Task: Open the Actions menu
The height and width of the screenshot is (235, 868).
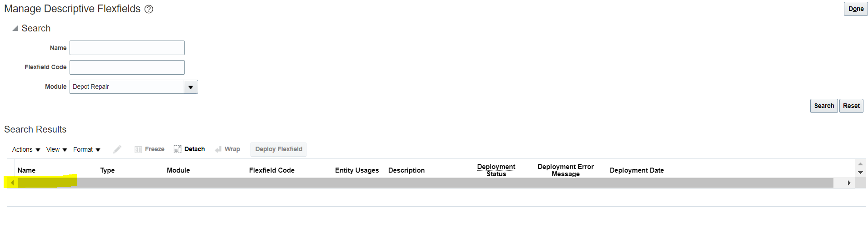Action: tap(26, 149)
